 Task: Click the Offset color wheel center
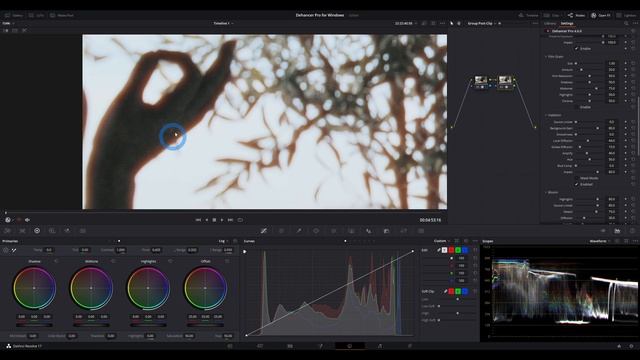[205, 288]
